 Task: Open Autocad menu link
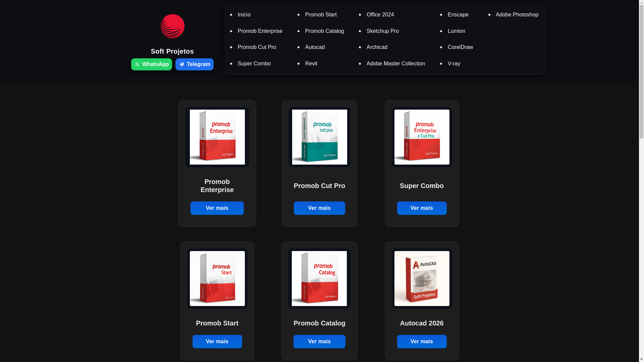[315, 47]
